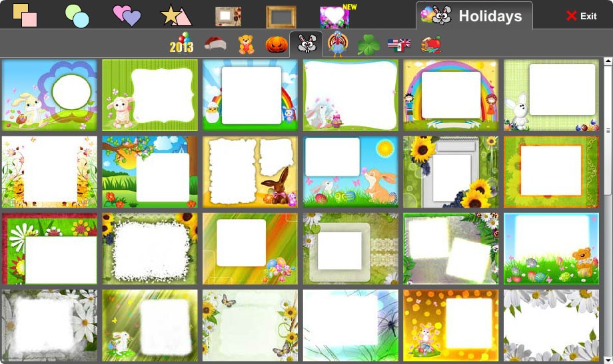Open the national flags category
The width and height of the screenshot is (613, 364).
click(x=399, y=45)
